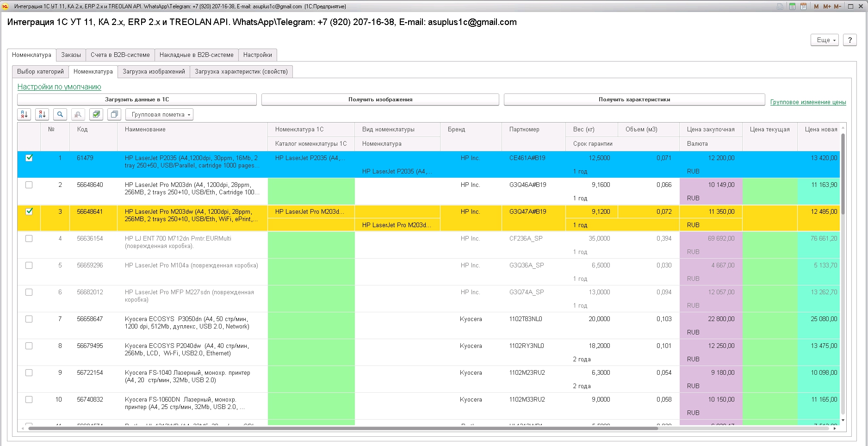Check the box for HP LaserJet Pro MFP M227sdn
868x446 pixels.
(29, 292)
